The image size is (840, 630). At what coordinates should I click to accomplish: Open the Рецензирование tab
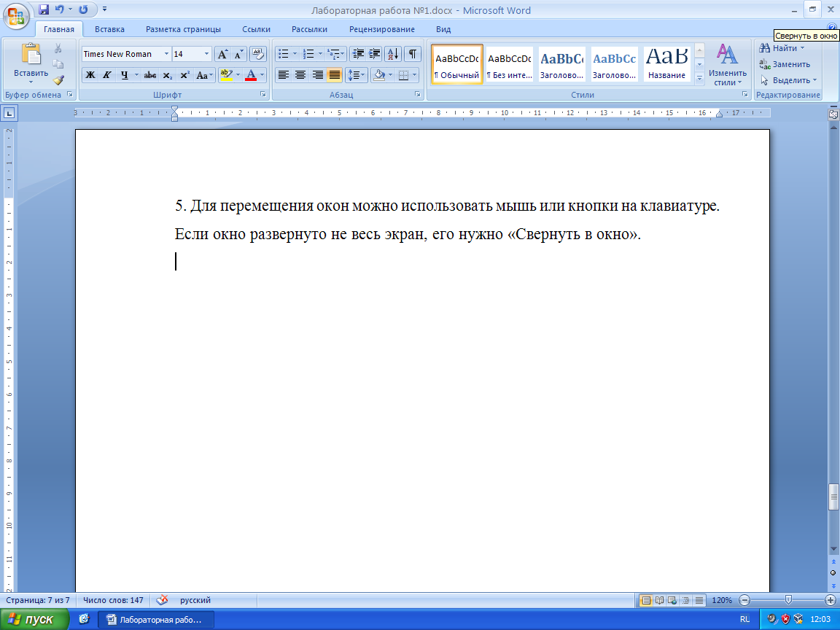coord(382,29)
